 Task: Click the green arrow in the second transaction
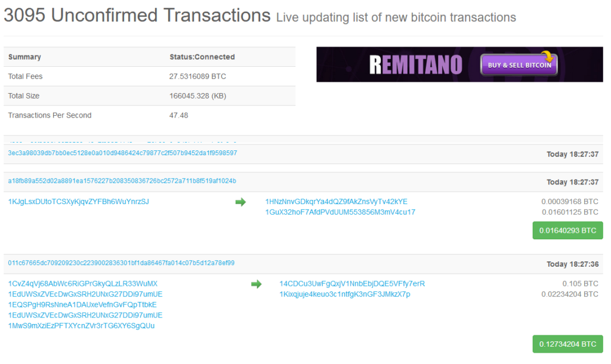click(x=241, y=202)
